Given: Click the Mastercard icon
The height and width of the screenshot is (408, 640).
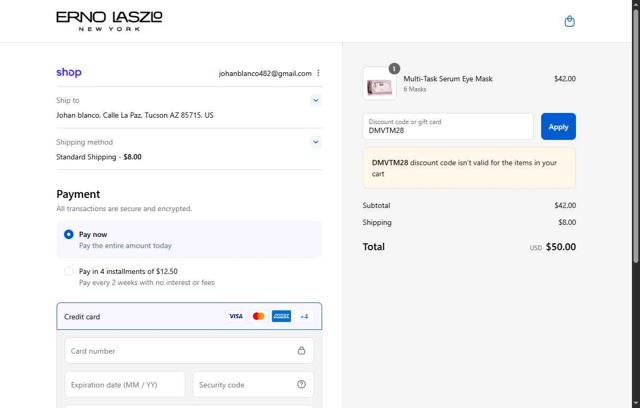Looking at the screenshot, I should [258, 316].
